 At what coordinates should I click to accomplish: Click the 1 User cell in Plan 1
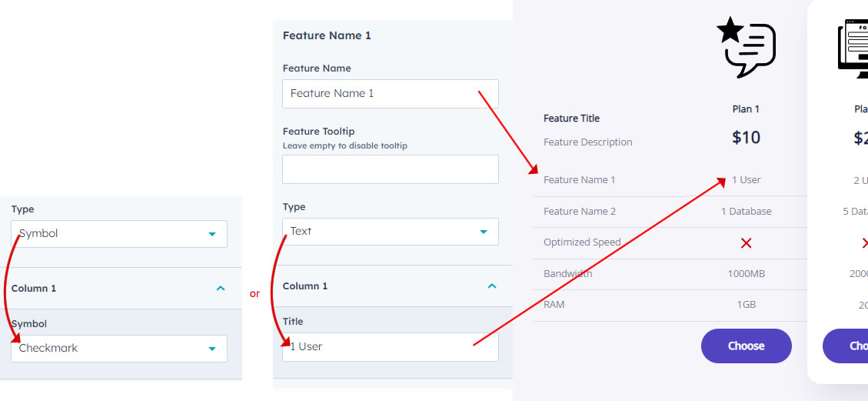coord(746,180)
